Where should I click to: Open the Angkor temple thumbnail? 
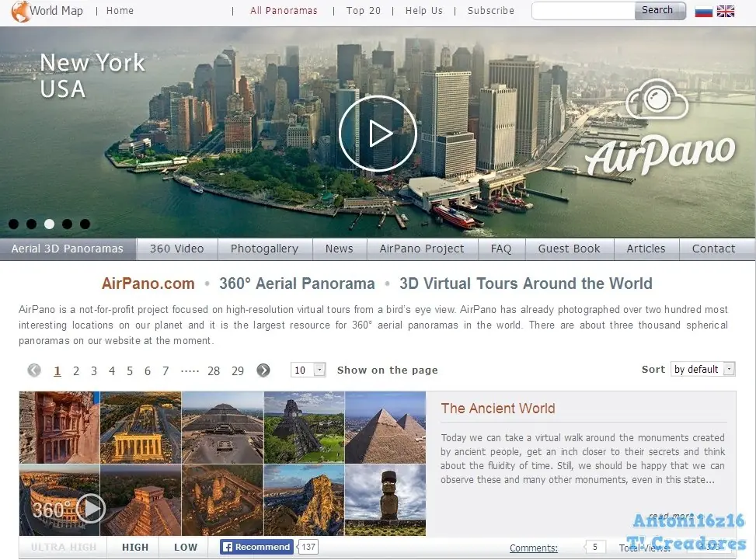coord(223,500)
